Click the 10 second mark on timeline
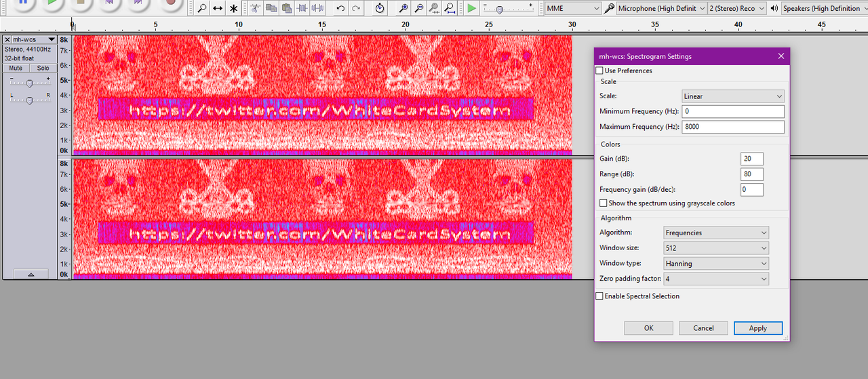The image size is (868, 379). [x=239, y=25]
